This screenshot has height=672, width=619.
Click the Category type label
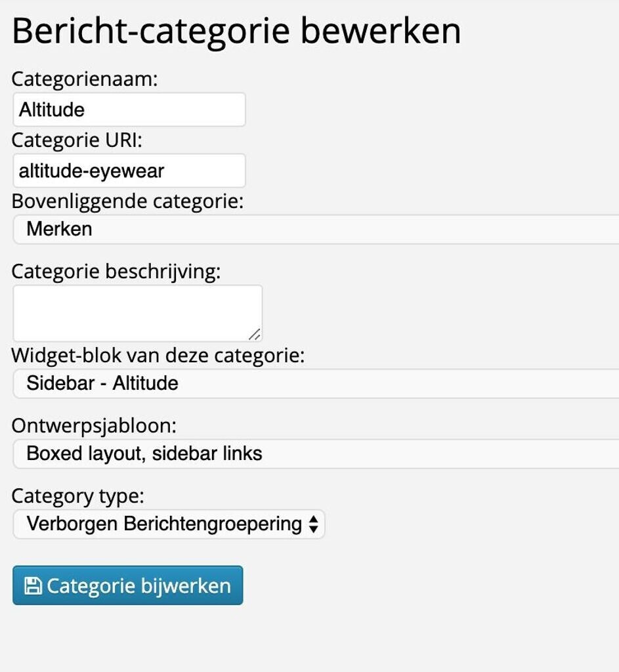(x=77, y=496)
